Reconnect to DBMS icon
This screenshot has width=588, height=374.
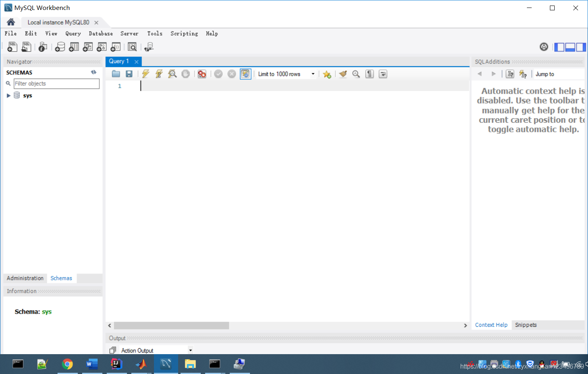pos(149,47)
